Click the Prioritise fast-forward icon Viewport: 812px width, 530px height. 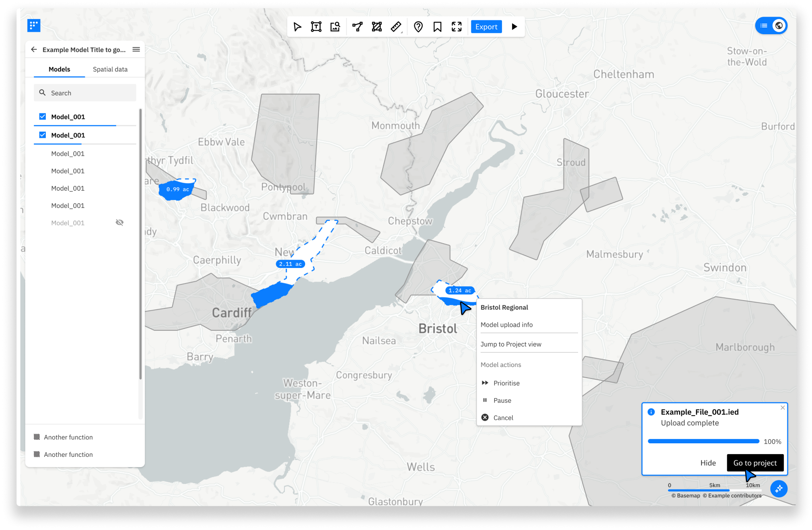pos(485,383)
